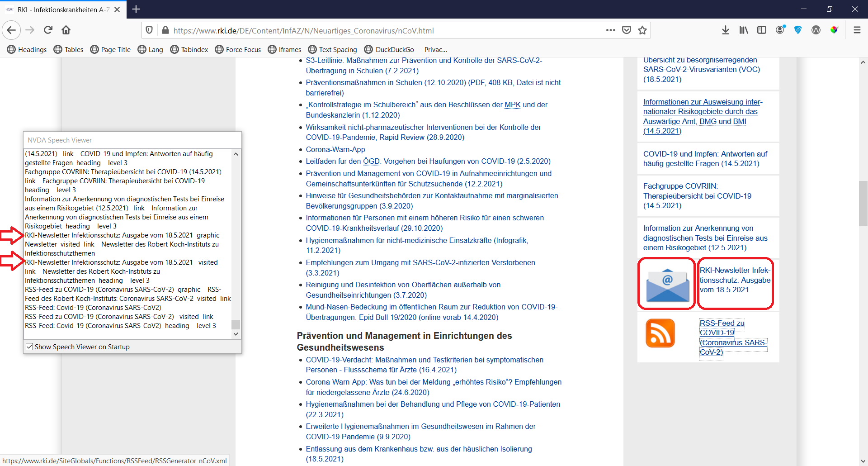Open the page actions three-dot menu
The image size is (868, 466).
(611, 30)
